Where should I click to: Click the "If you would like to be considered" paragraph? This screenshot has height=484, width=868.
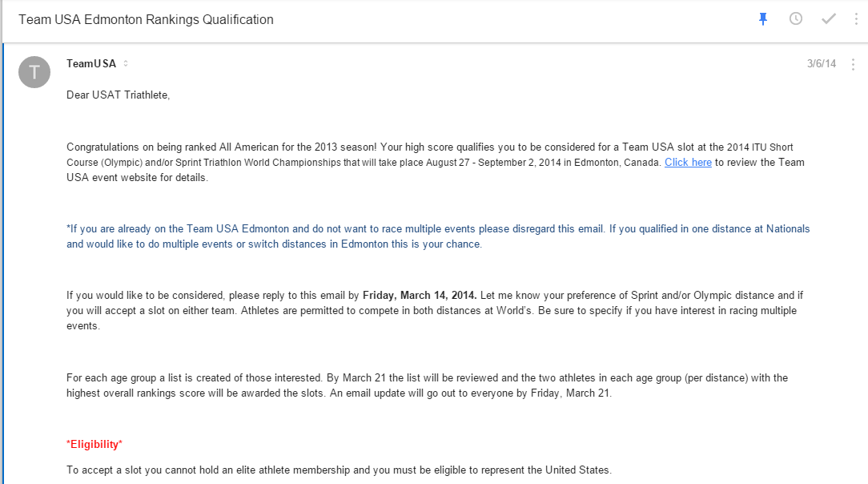[x=431, y=311]
